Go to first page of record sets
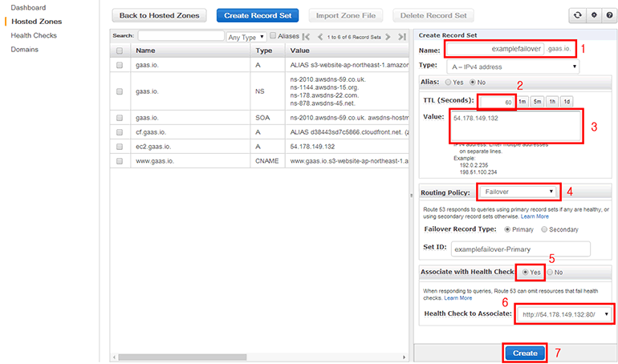618x364 pixels. pos(306,37)
